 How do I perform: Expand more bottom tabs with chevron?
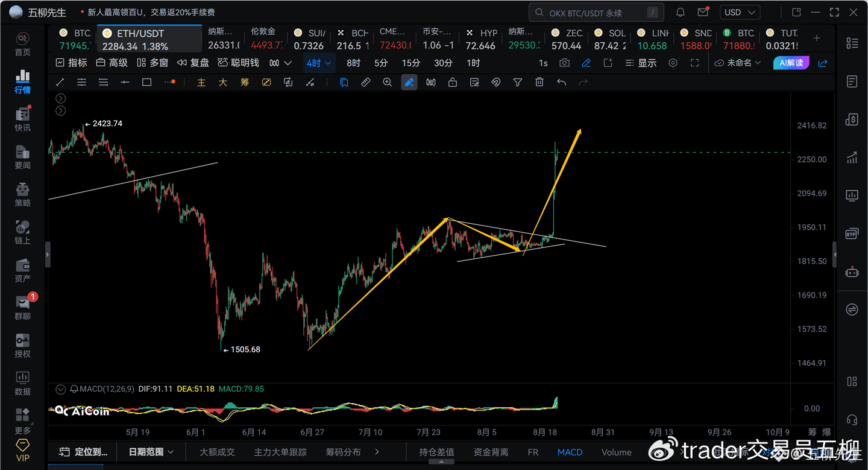pos(377,452)
